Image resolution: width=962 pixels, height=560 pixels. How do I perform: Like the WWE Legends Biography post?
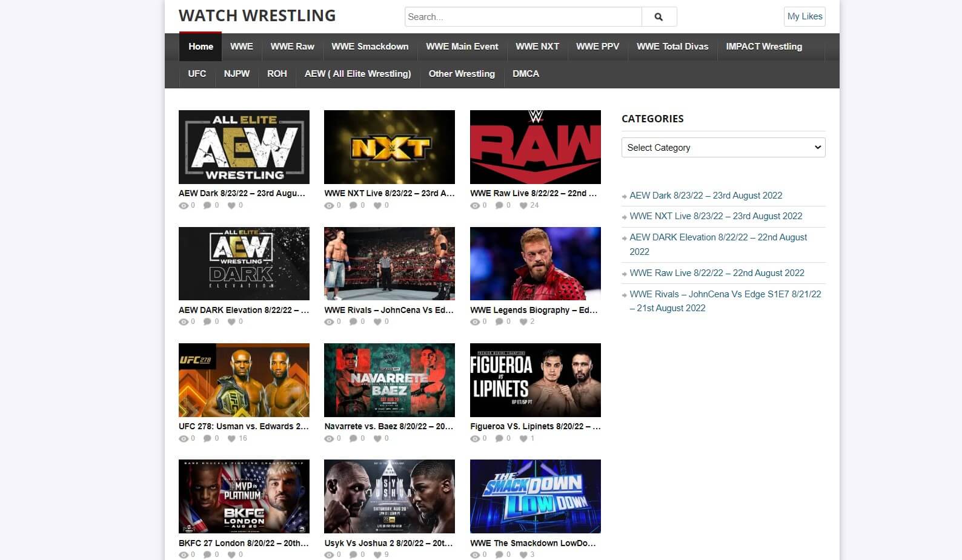[523, 322]
